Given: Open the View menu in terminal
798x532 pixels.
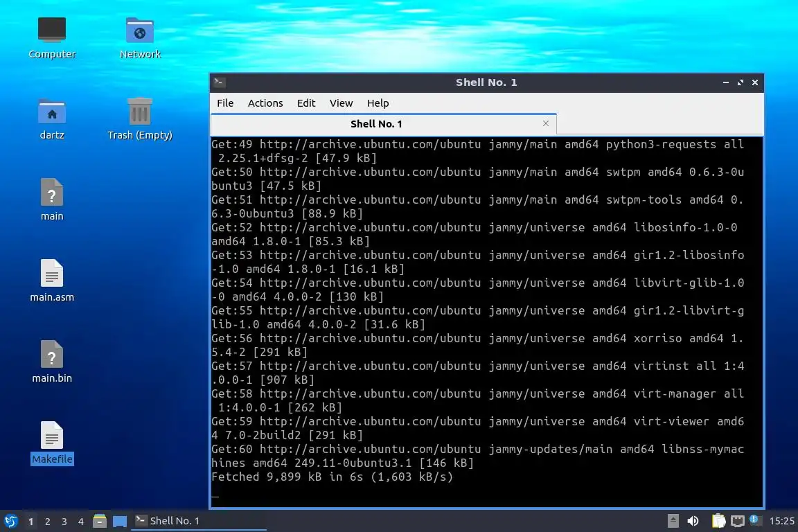Looking at the screenshot, I should pos(341,103).
